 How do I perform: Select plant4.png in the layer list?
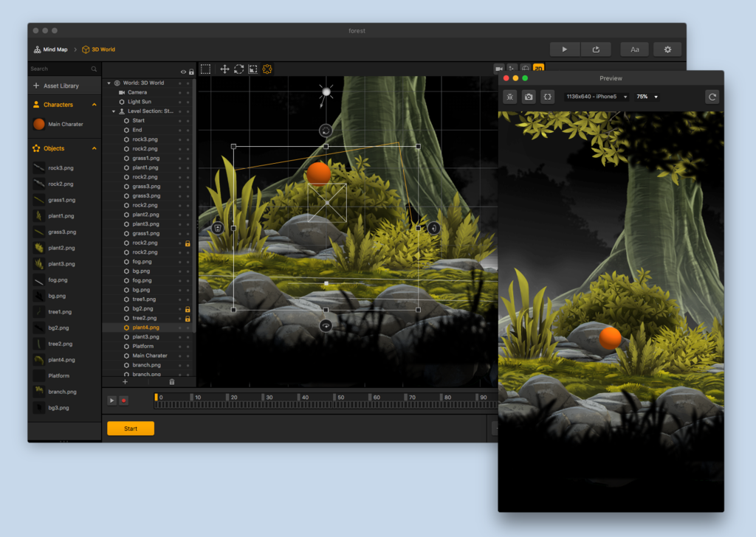(x=145, y=328)
